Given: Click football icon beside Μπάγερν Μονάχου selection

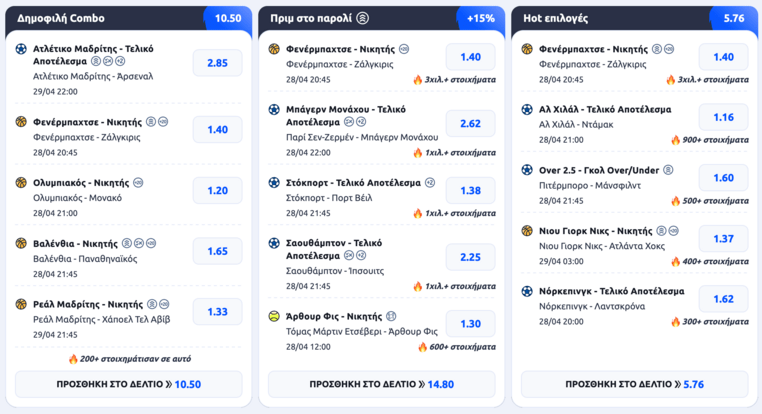Looking at the screenshot, I should point(274,109).
